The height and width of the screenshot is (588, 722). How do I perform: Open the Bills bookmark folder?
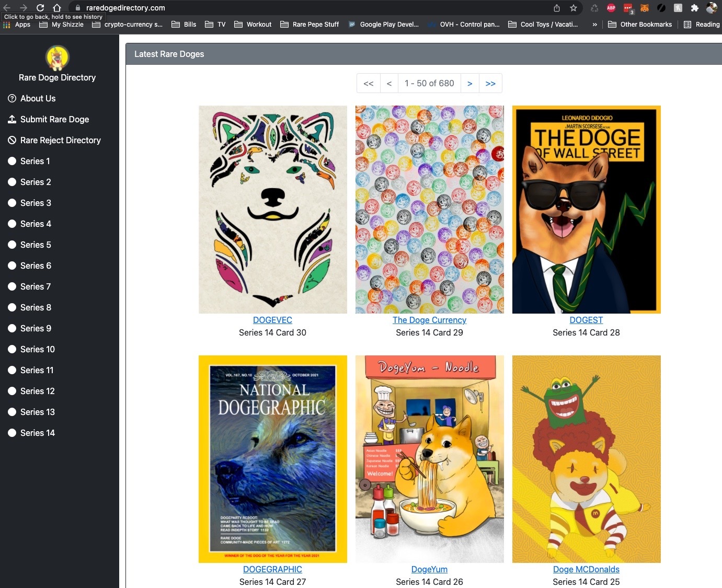click(184, 25)
